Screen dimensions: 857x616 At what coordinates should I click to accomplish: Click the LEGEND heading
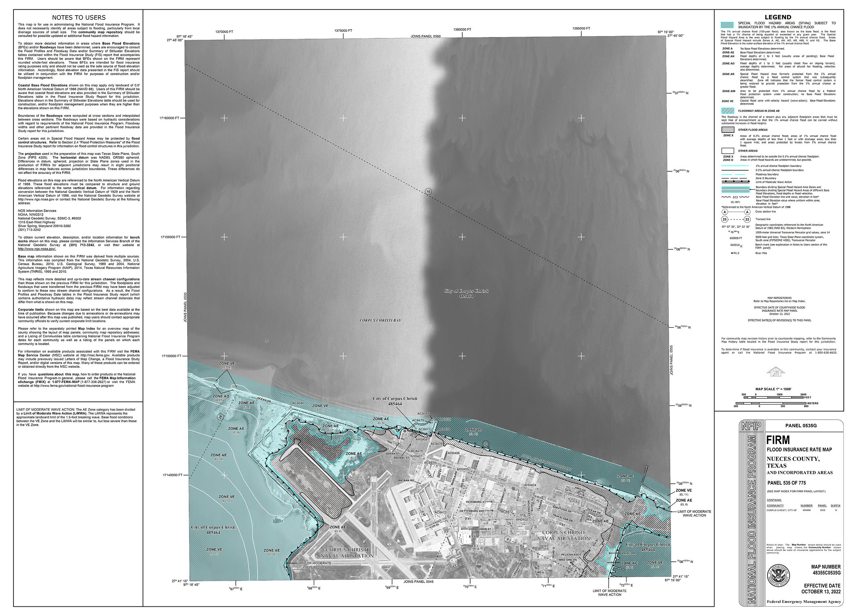[x=778, y=17]
